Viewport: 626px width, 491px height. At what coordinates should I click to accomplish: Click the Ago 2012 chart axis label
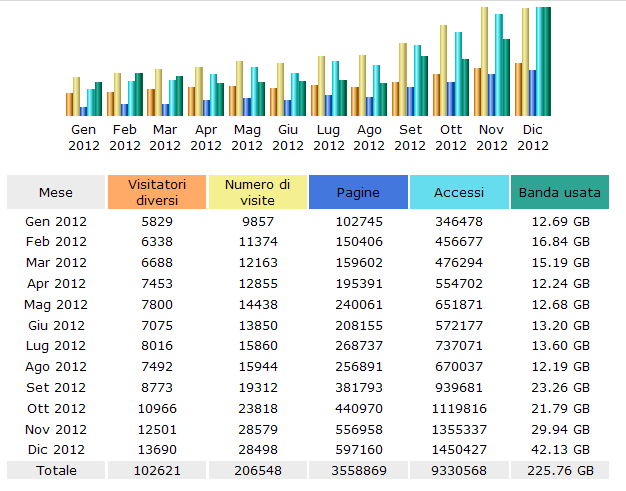[369, 138]
